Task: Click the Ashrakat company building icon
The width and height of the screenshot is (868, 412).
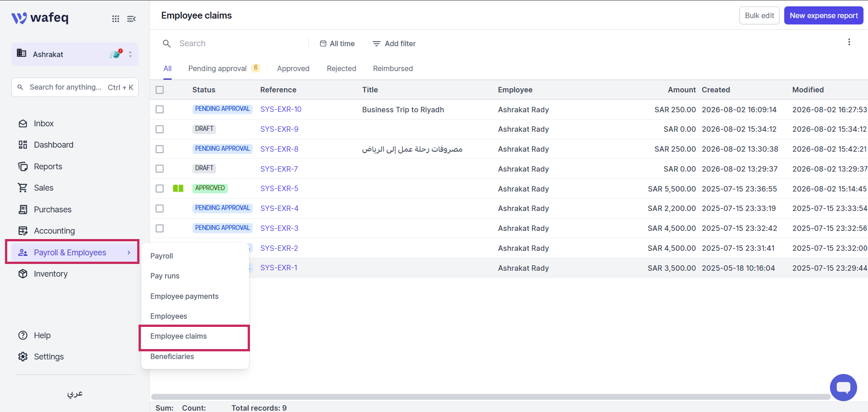Action: (21, 53)
